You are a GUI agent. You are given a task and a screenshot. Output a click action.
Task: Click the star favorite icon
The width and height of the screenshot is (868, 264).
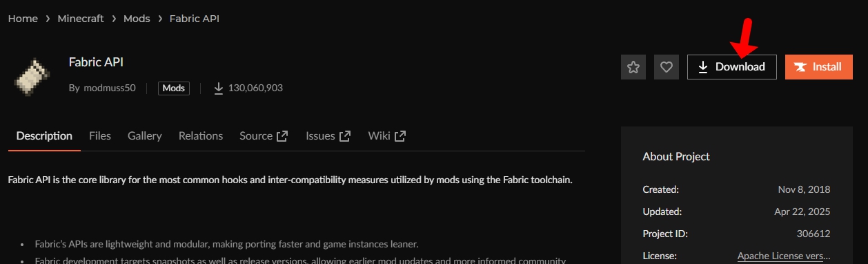pos(633,67)
